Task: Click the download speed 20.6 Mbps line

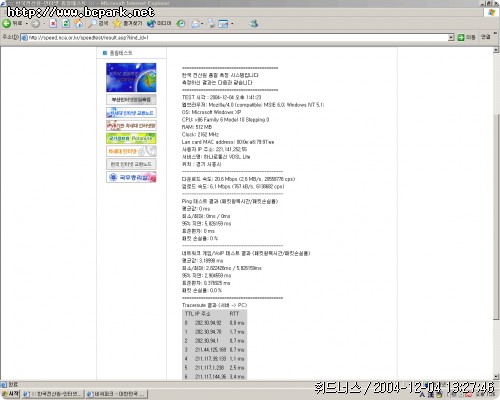Action: pos(238,179)
